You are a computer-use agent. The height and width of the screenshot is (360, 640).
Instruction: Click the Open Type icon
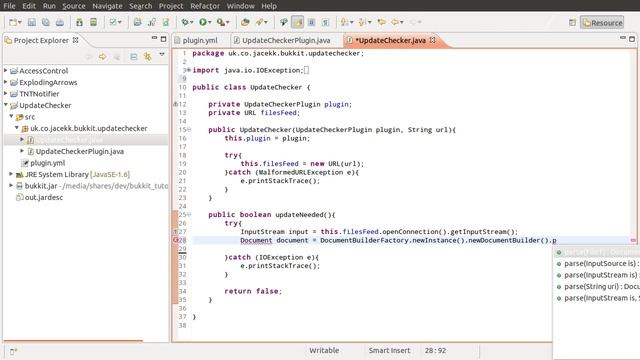click(245, 22)
